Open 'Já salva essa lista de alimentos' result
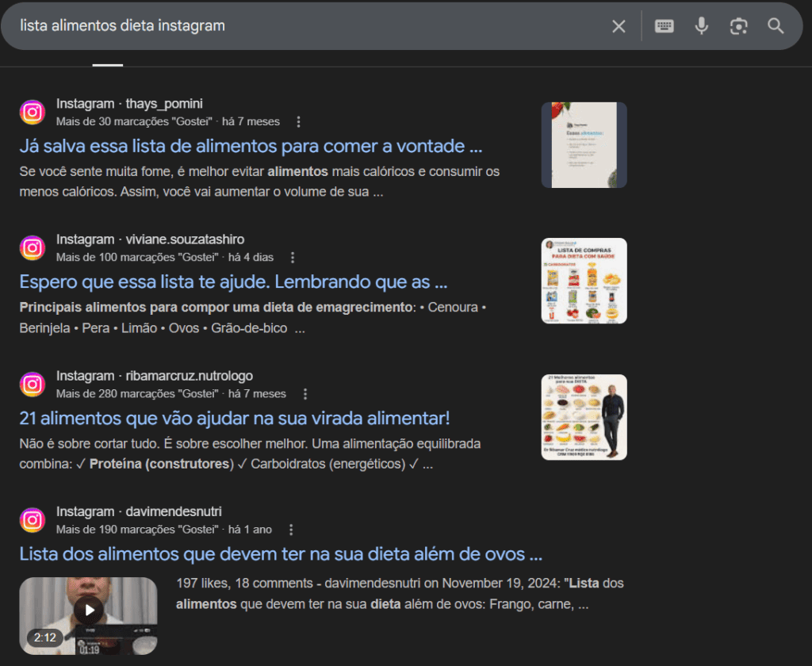The image size is (812, 666). tap(251, 147)
